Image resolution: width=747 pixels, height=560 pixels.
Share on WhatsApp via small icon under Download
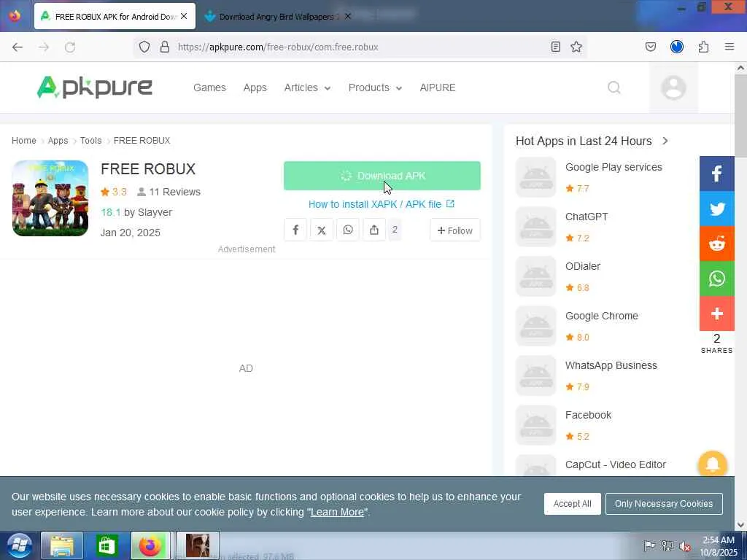pos(348,230)
